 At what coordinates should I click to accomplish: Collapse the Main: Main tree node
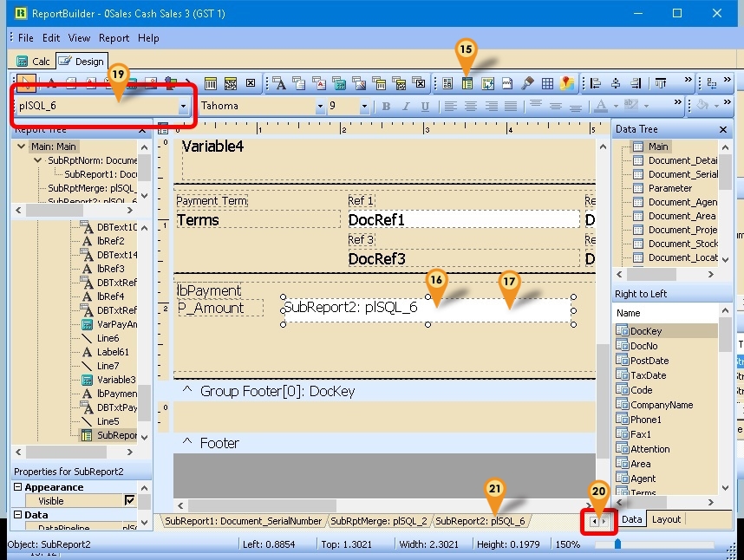[x=24, y=147]
